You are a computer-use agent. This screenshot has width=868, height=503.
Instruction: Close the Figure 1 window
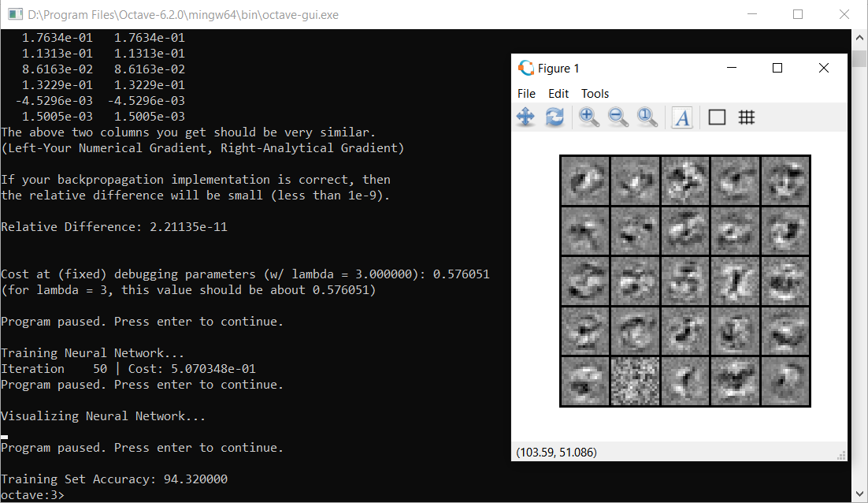824,68
